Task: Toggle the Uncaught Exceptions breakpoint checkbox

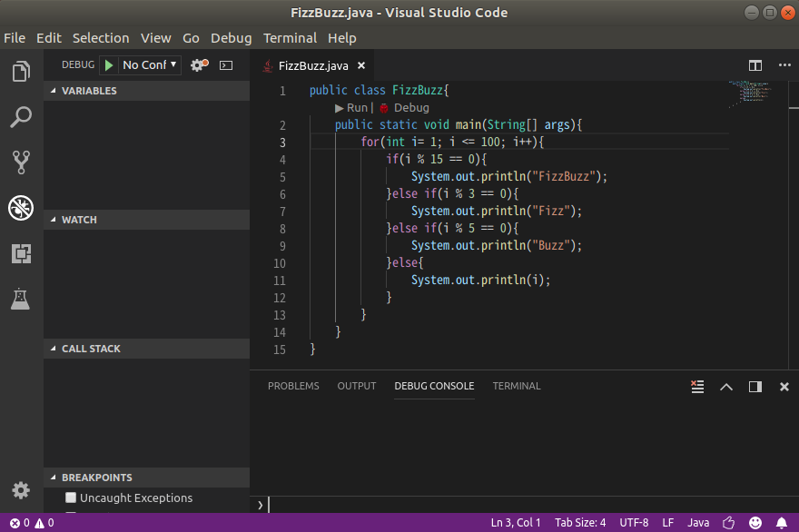Action: 71,498
